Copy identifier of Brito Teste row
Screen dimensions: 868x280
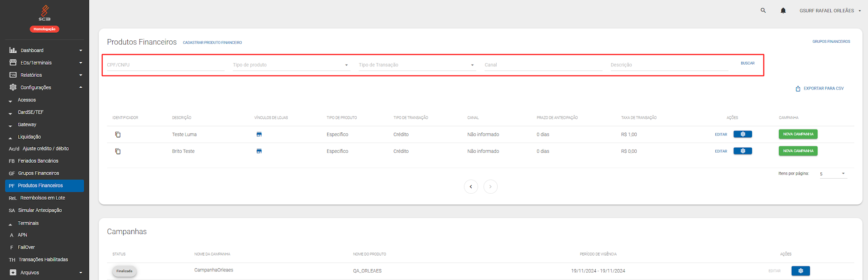point(118,151)
